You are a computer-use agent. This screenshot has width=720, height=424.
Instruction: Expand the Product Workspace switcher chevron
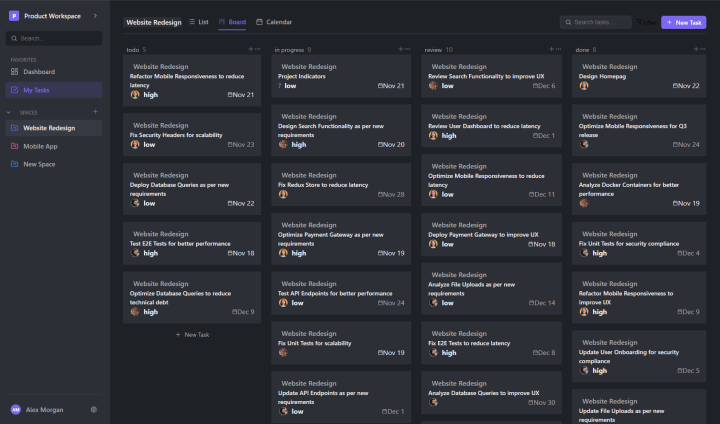(x=95, y=16)
